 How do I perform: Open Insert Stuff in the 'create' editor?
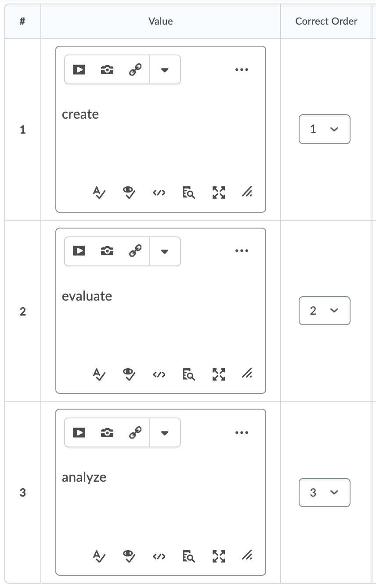point(79,69)
